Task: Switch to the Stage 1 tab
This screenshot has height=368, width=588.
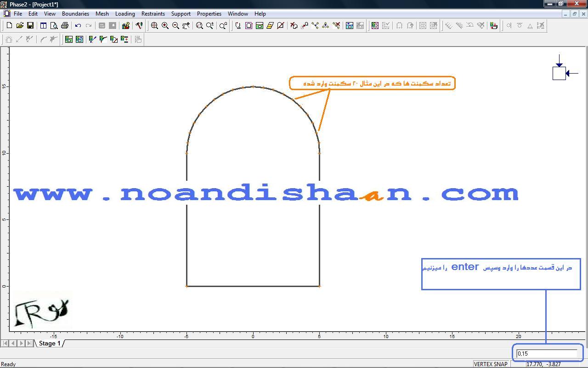Action: click(50, 343)
